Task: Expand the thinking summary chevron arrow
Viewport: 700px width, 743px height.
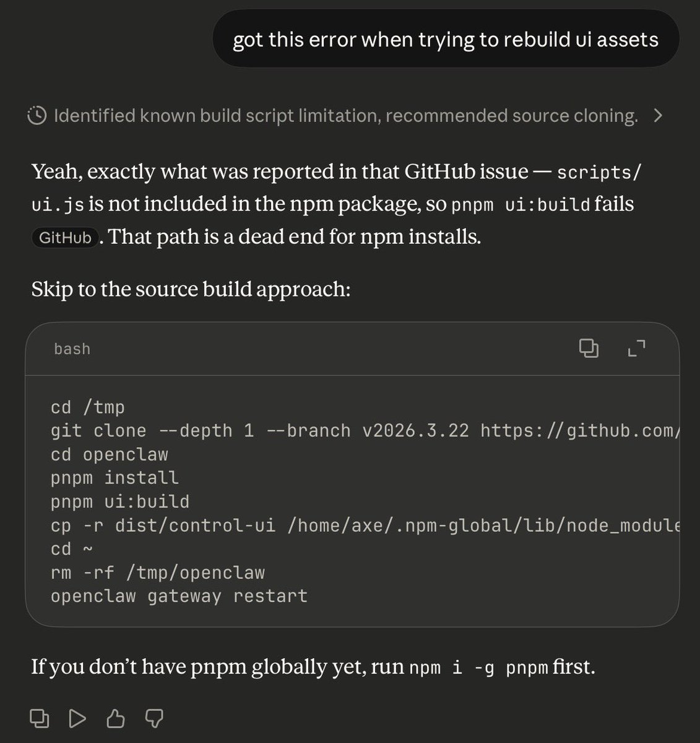Action: click(x=658, y=116)
